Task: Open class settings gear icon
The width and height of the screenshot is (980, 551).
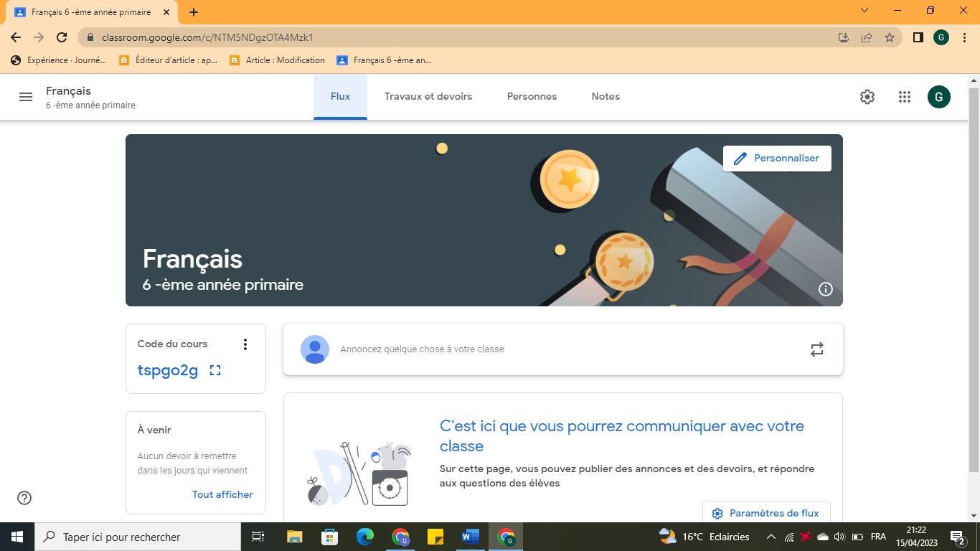Action: pos(867,97)
